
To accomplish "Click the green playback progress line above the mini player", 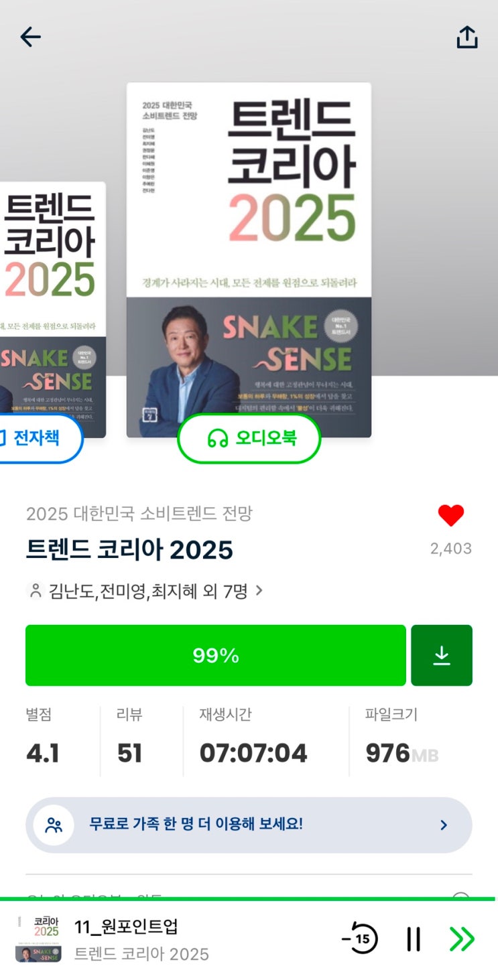I will [248, 899].
